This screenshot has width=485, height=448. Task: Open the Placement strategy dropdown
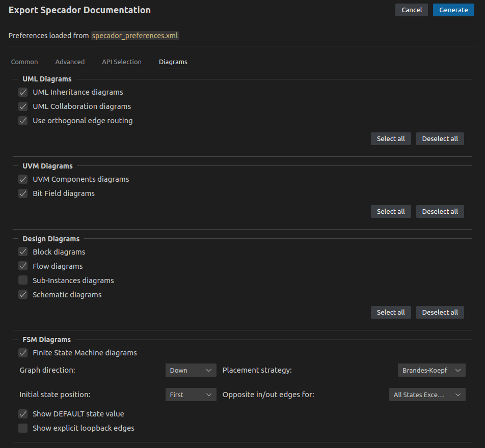coord(431,370)
